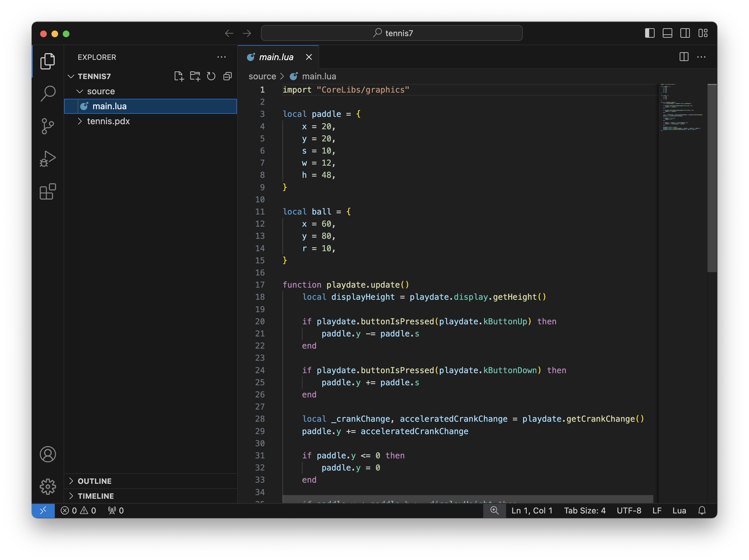Click the 'h = 48,' line
The height and width of the screenshot is (560, 749).
point(319,175)
